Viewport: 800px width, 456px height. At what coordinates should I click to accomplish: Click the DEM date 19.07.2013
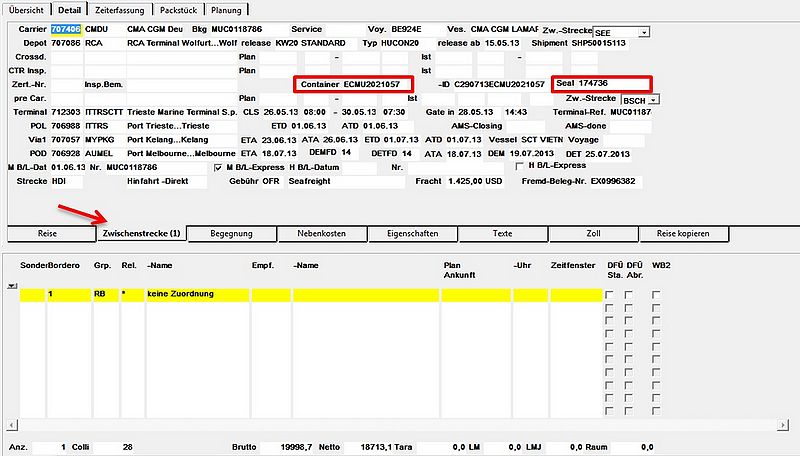pyautogui.click(x=532, y=154)
